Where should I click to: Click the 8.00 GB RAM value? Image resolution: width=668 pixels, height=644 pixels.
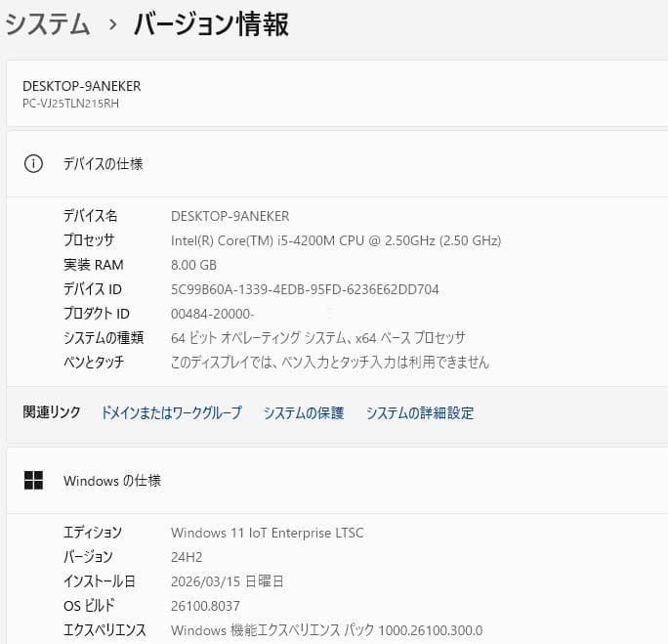pos(193,265)
